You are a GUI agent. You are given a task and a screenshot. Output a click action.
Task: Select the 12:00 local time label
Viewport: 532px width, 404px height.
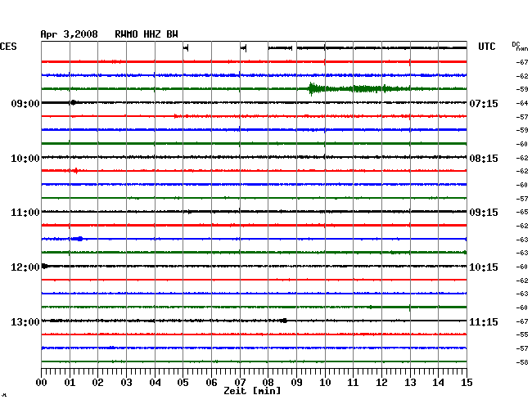click(x=25, y=267)
